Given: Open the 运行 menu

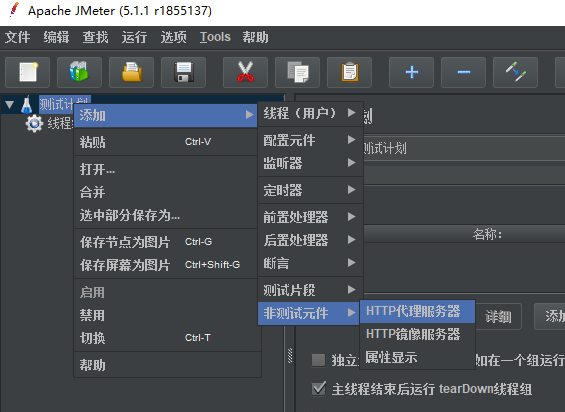Looking at the screenshot, I should pos(134,37).
